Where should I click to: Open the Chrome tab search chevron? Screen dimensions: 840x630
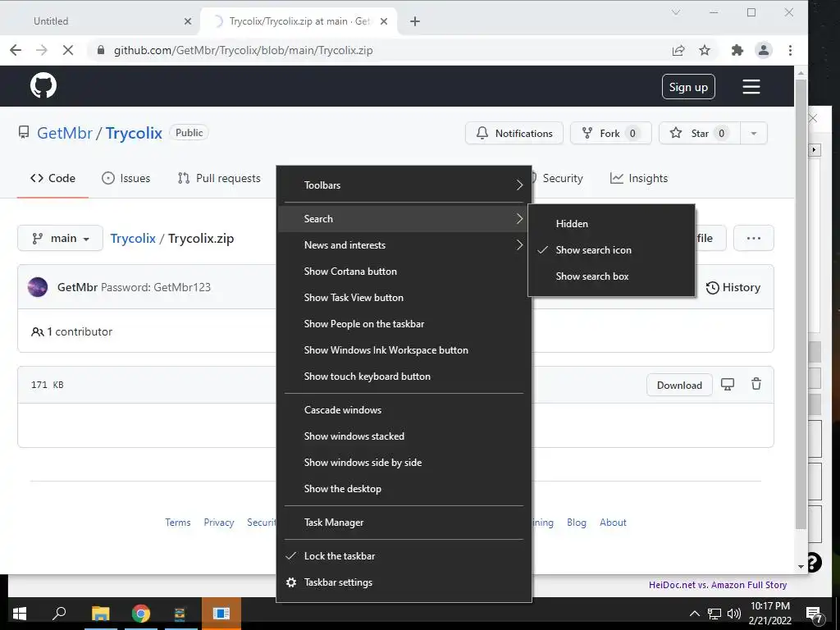pos(676,12)
